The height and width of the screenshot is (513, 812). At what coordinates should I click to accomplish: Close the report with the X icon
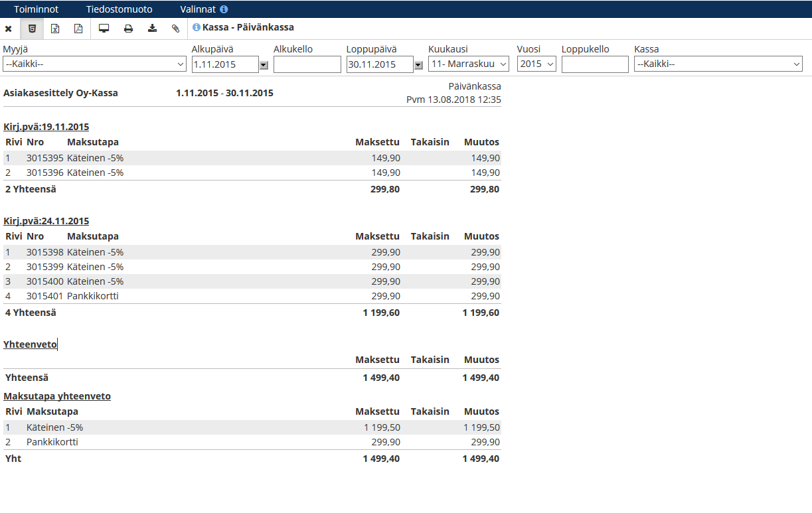[9, 29]
